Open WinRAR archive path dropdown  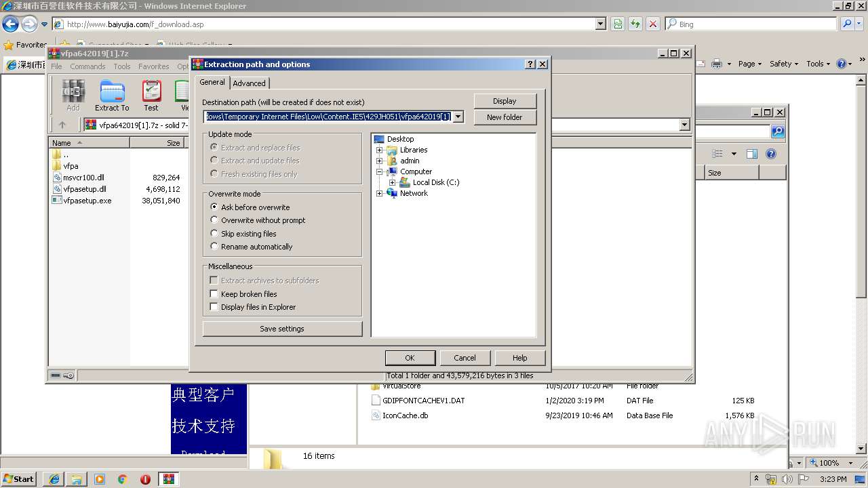[x=684, y=125]
